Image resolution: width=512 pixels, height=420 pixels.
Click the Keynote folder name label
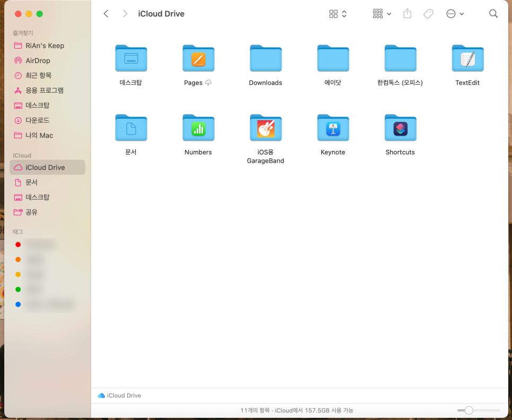[333, 153]
